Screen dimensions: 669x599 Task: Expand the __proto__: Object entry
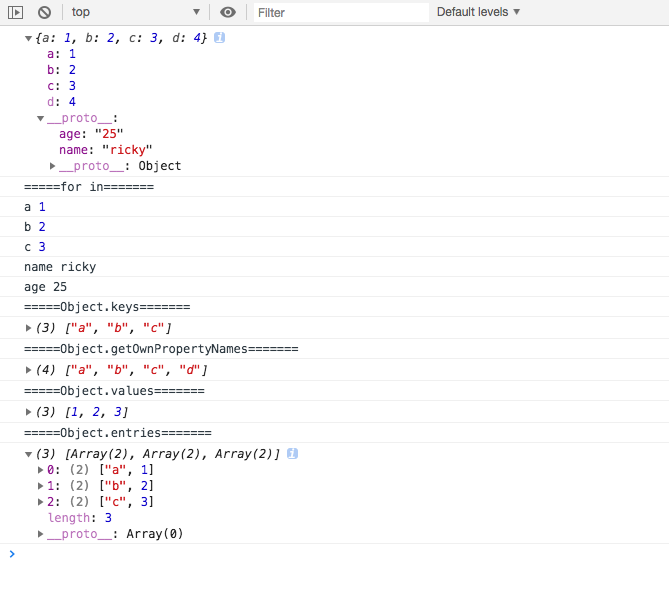(x=52, y=166)
